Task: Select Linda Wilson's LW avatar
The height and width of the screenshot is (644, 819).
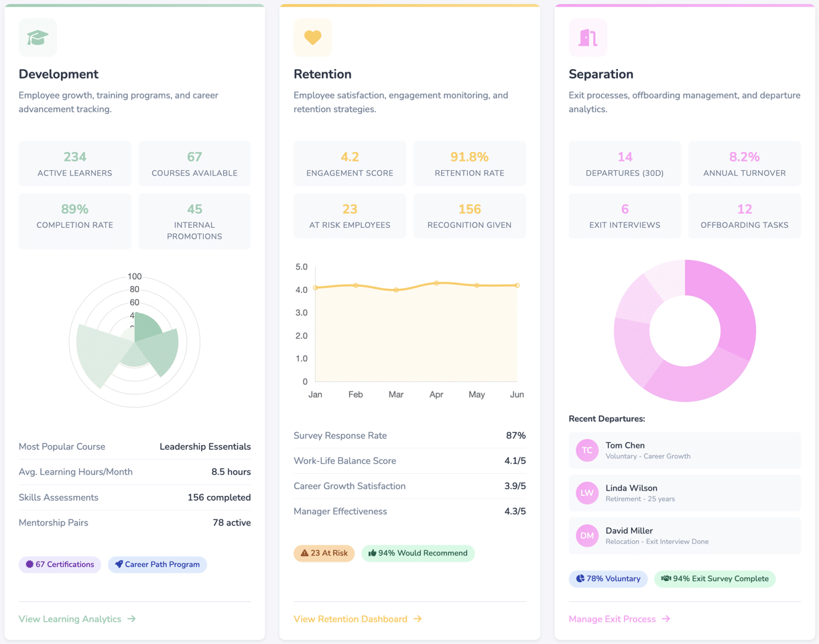Action: (586, 493)
